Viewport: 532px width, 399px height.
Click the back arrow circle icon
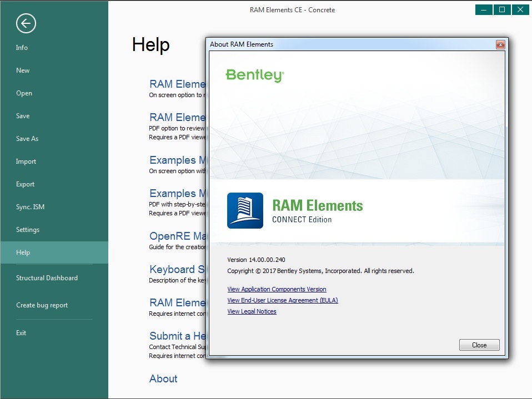click(26, 23)
